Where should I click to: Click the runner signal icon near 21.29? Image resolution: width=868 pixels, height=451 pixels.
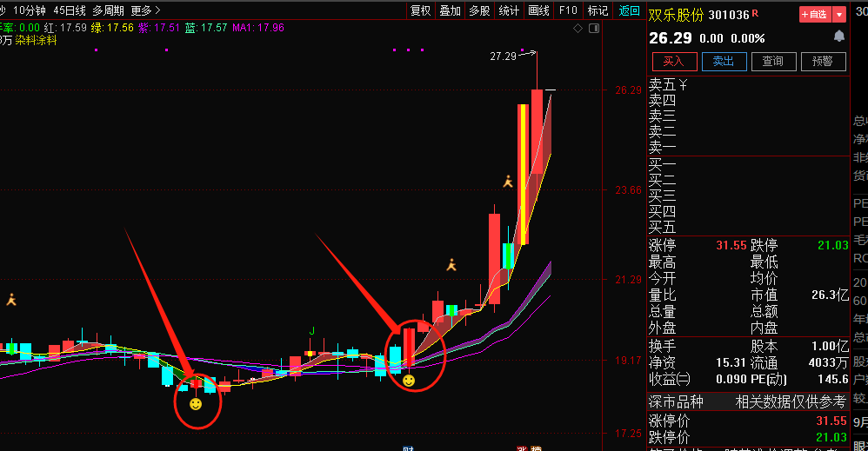point(451,264)
